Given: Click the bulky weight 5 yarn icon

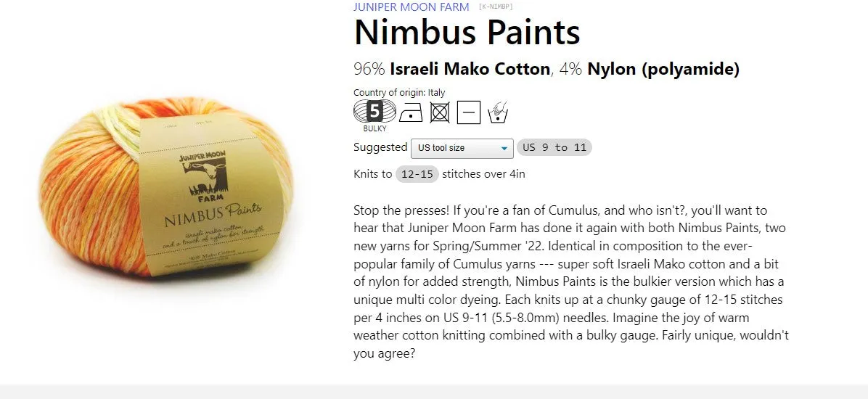Looking at the screenshot, I should (374, 112).
